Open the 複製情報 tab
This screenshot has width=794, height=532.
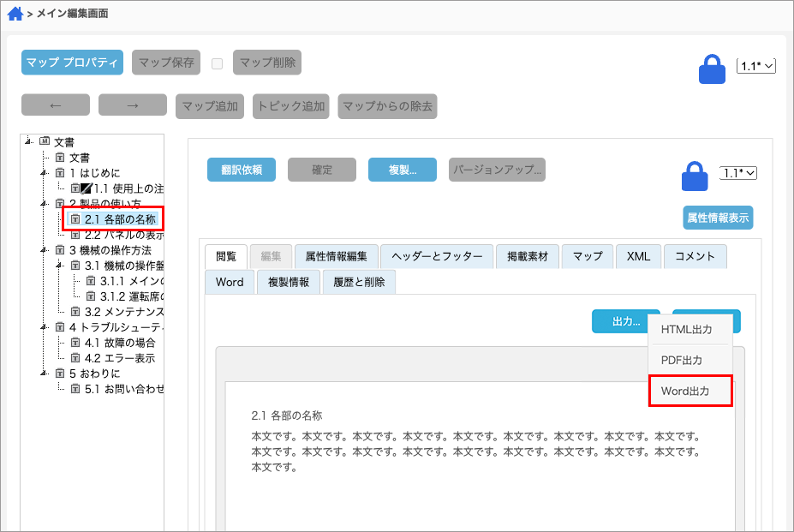coord(289,282)
